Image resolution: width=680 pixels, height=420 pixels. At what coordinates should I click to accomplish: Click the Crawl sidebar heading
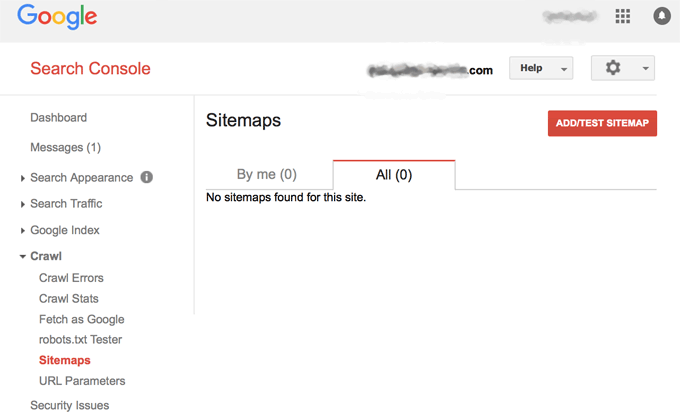point(46,256)
